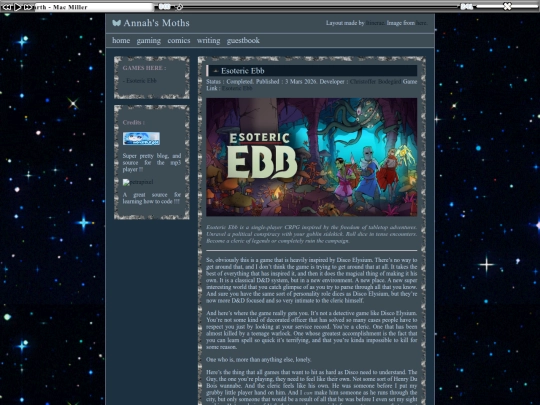Skip to next track in music player
Image resolution: width=540 pixels, height=405 pixels.
point(28,7)
